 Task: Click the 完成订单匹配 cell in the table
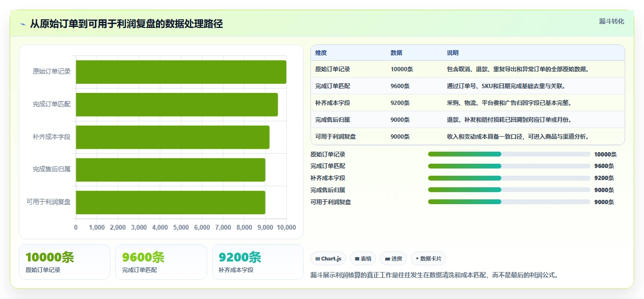[333, 86]
